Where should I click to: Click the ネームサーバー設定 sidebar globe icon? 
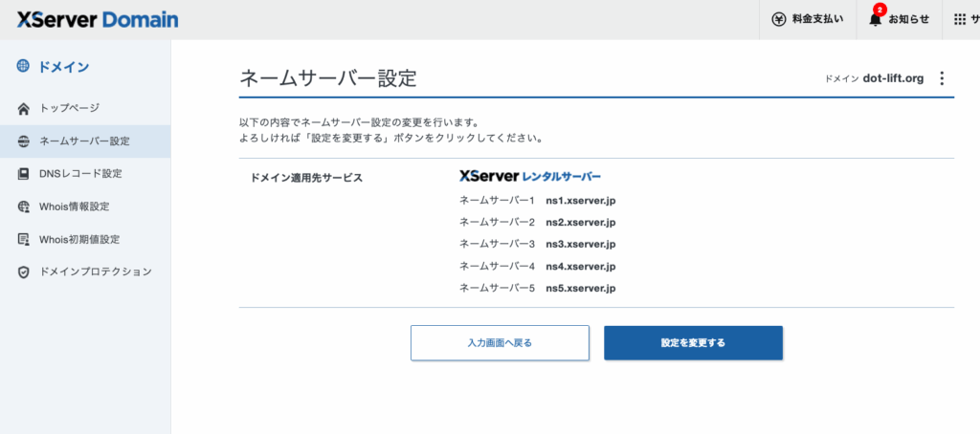tap(24, 141)
